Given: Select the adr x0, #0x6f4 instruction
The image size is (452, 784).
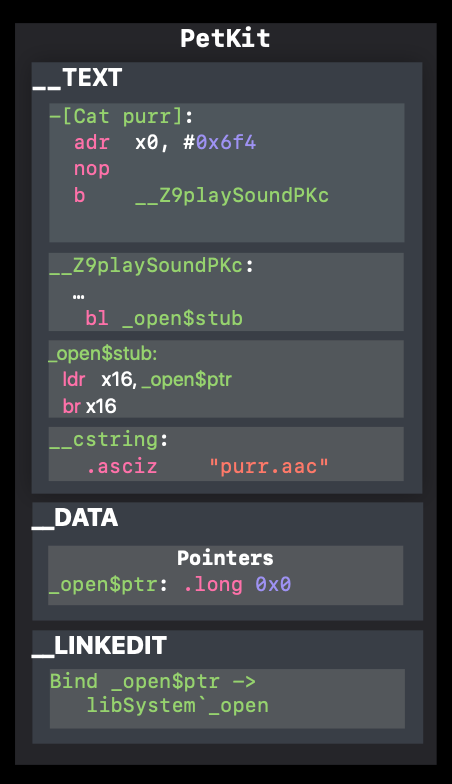Looking at the screenshot, I should point(165,142).
